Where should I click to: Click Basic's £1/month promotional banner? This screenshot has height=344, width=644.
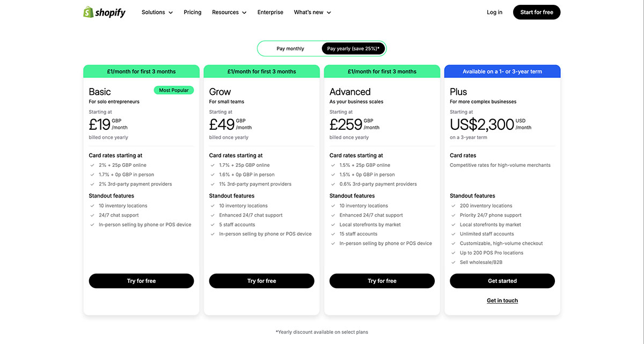pyautogui.click(x=141, y=70)
